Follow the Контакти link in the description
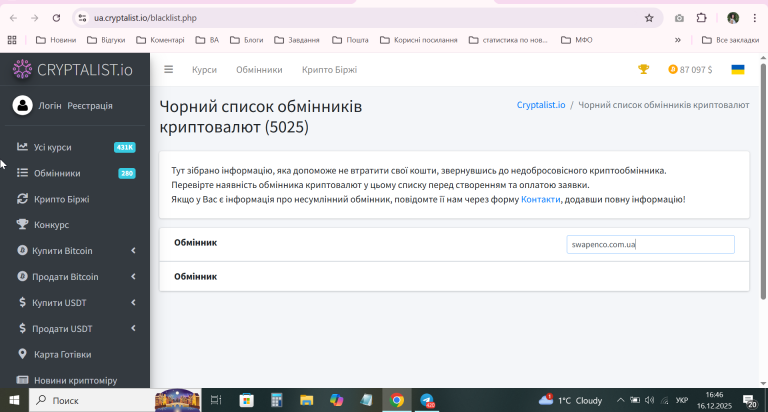Image resolution: width=768 pixels, height=412 pixels. pos(540,199)
